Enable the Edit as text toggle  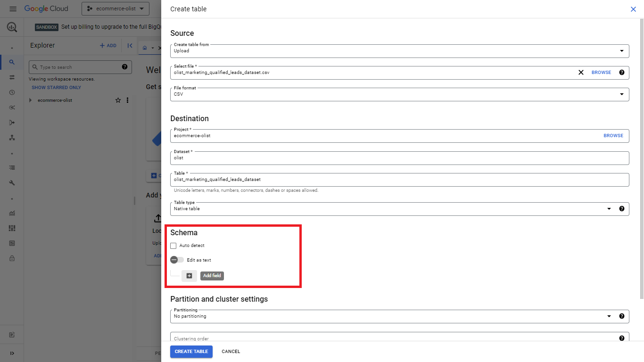[x=177, y=260]
